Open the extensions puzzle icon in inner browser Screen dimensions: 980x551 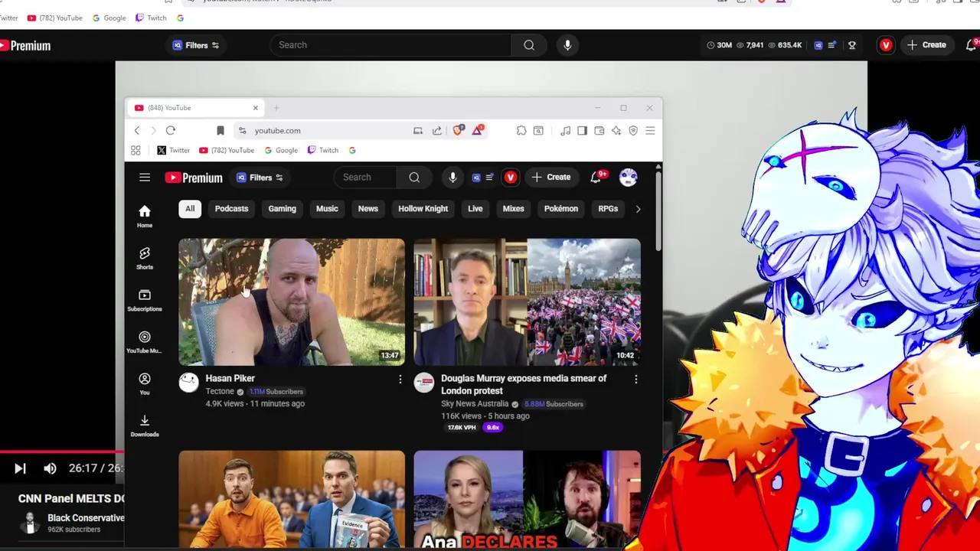[x=521, y=131]
